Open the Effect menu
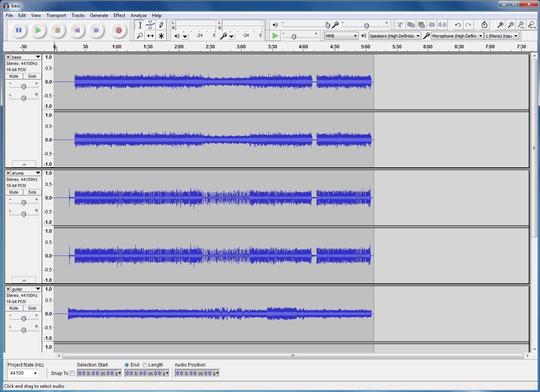Image resolution: width=540 pixels, height=392 pixels. pos(119,15)
